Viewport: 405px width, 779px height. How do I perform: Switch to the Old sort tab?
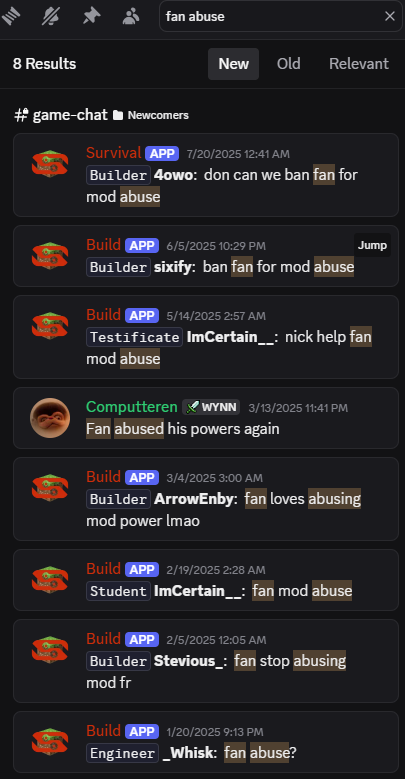[289, 64]
